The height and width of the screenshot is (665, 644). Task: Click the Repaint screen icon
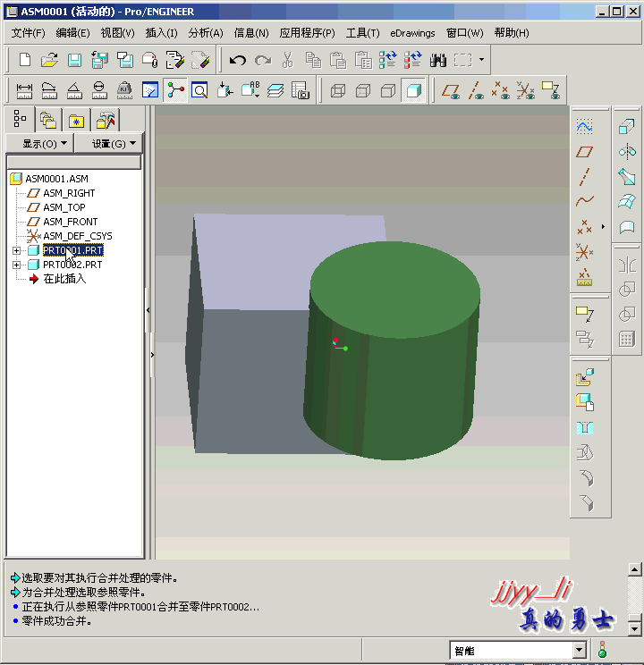(150, 90)
